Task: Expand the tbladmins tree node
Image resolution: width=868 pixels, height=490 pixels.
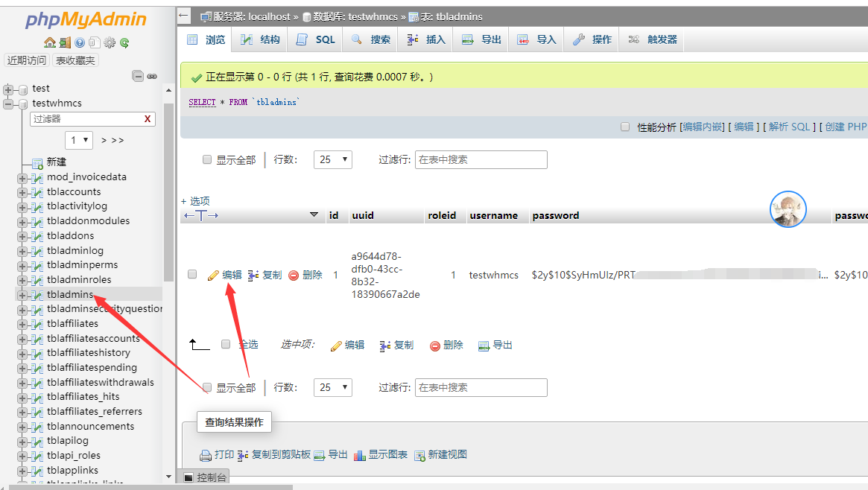Action: [22, 296]
